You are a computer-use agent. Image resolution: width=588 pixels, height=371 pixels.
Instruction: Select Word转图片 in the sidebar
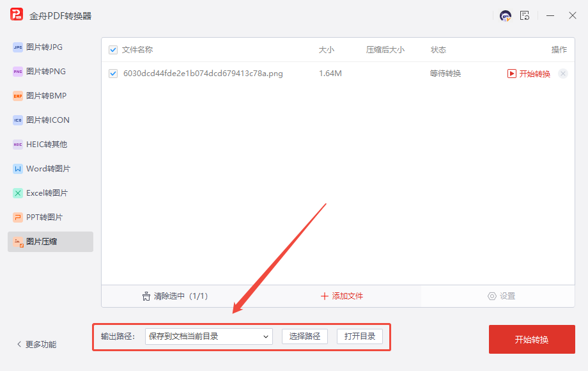click(50, 169)
